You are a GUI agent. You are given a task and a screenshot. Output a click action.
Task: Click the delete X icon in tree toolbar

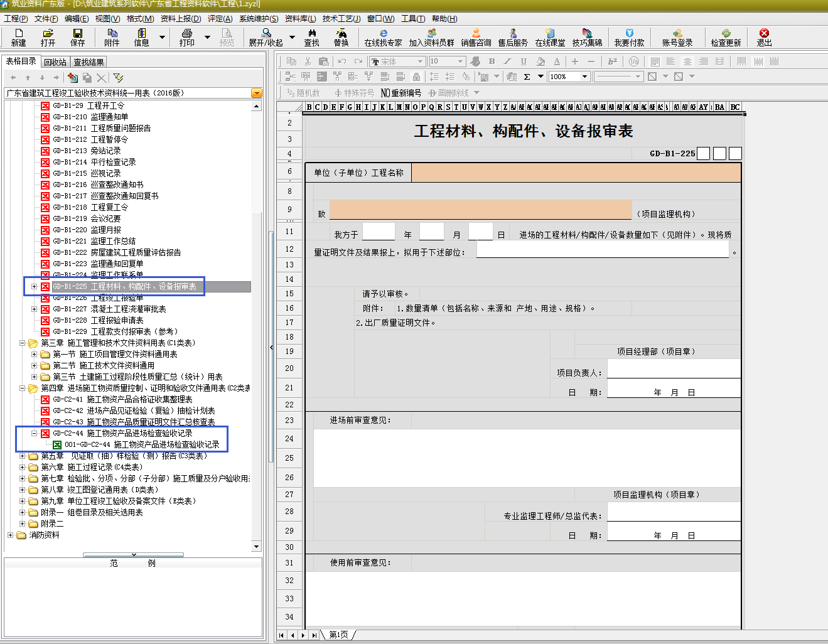pos(101,77)
